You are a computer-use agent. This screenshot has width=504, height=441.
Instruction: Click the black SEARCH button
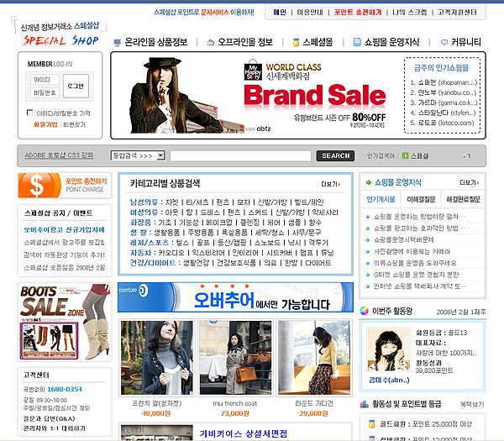[x=335, y=155]
